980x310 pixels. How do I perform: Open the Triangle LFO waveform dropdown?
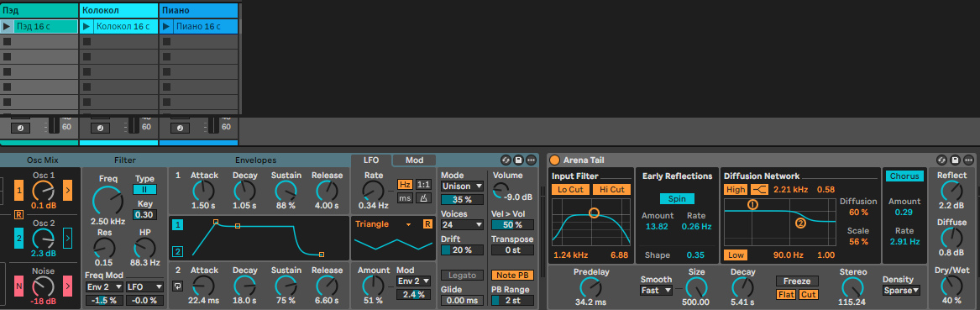384,224
